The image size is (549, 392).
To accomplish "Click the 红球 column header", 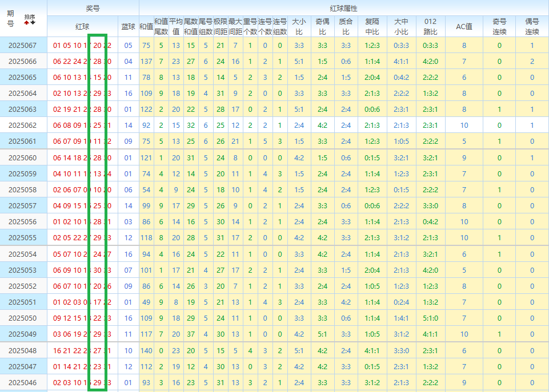I will coord(82,26).
